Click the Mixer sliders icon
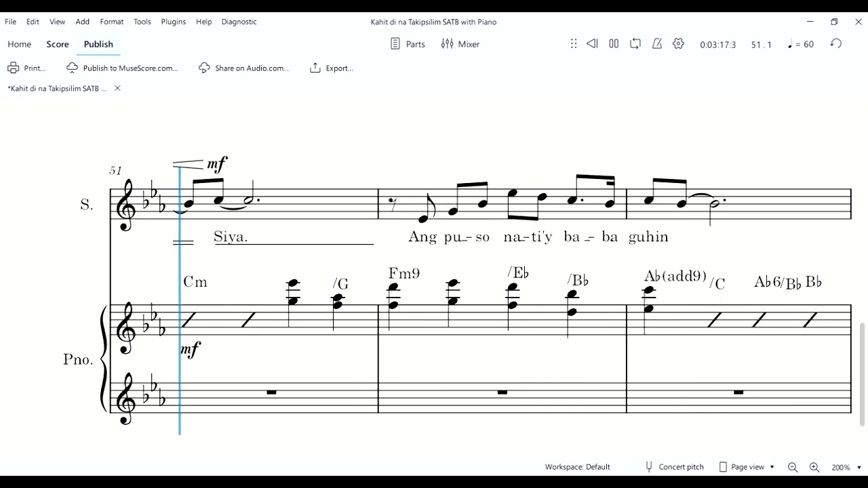868x488 pixels. (447, 44)
